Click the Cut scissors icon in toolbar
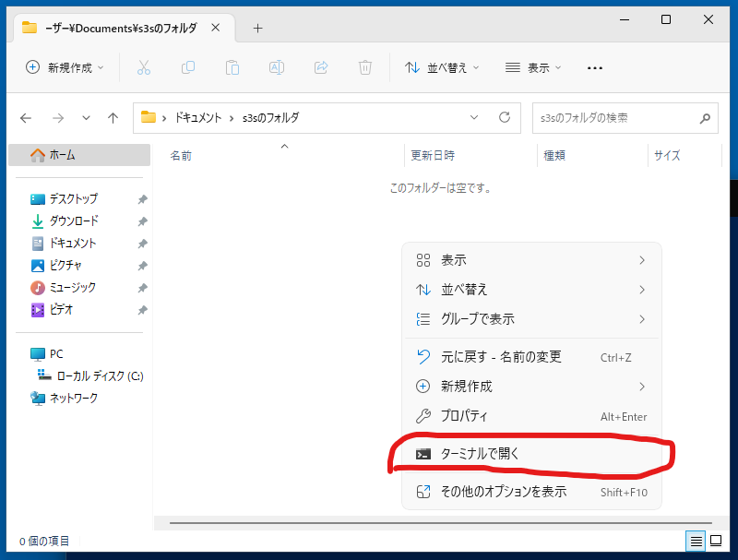 click(144, 67)
